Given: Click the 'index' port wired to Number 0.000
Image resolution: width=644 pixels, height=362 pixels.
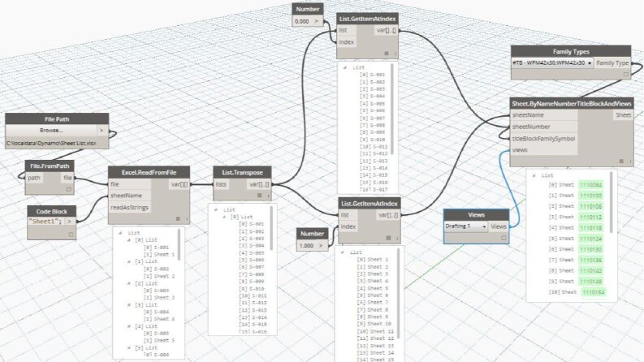Looking at the screenshot, I should tap(347, 42).
